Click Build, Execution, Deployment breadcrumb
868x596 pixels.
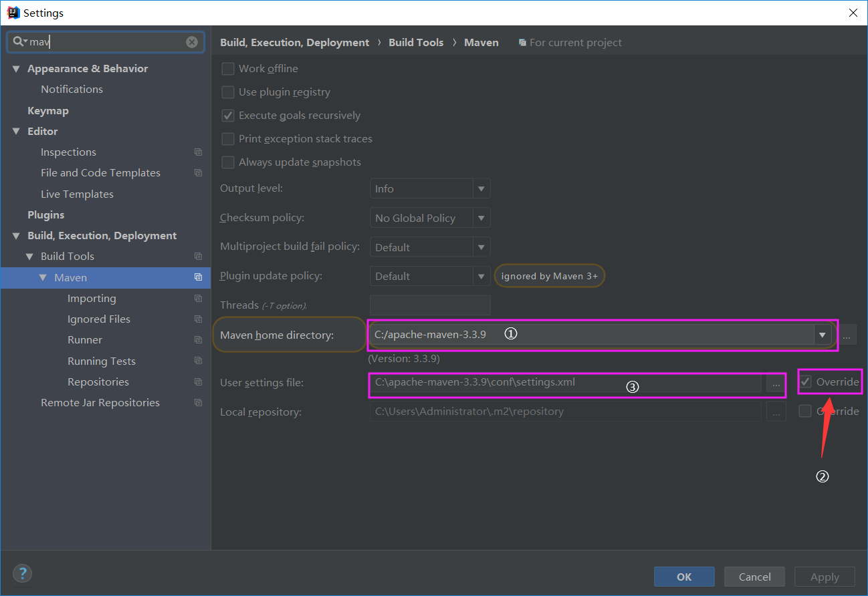point(294,43)
